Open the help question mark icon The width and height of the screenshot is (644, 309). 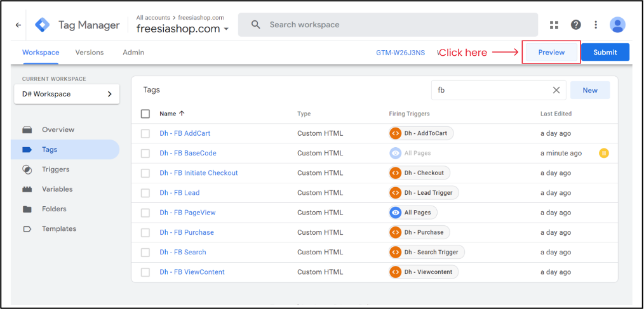point(576,25)
